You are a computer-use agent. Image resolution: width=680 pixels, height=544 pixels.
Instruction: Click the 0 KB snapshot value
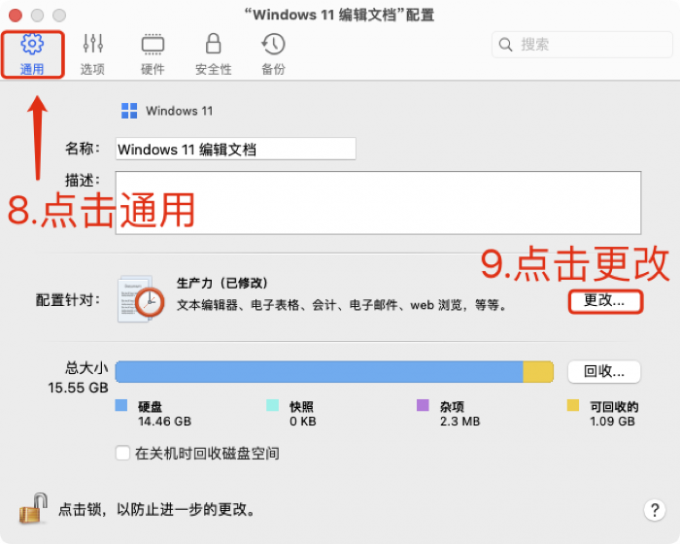point(303,421)
